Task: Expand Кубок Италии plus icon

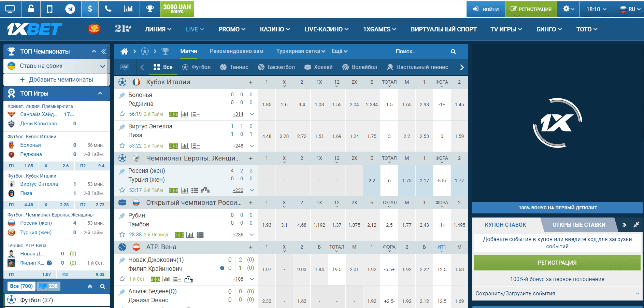Action: tap(251, 82)
